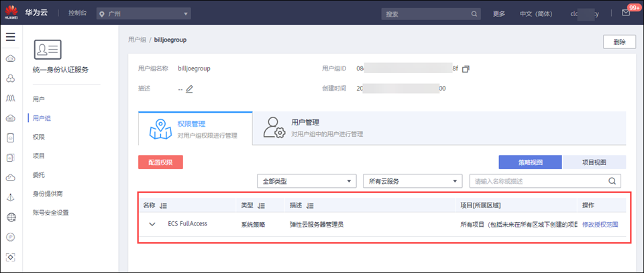The height and width of the screenshot is (273, 644).
Task: Click the IP address sidebar icon
Action: [11, 237]
